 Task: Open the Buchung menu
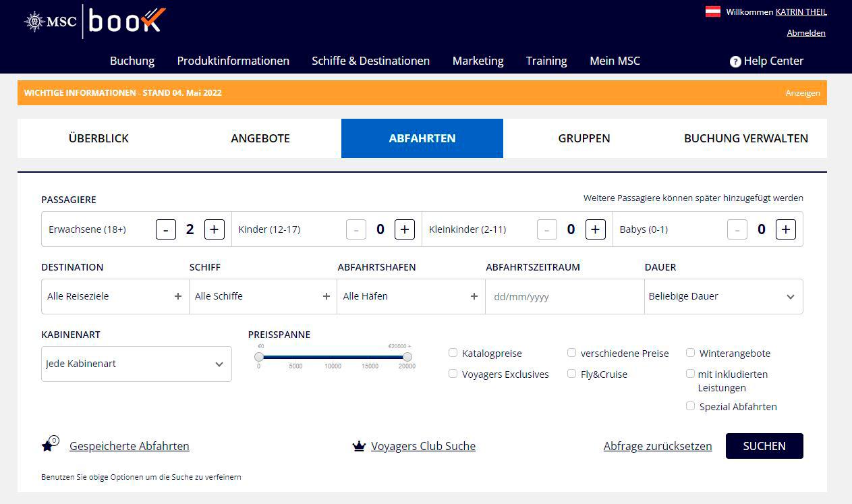pyautogui.click(x=132, y=61)
